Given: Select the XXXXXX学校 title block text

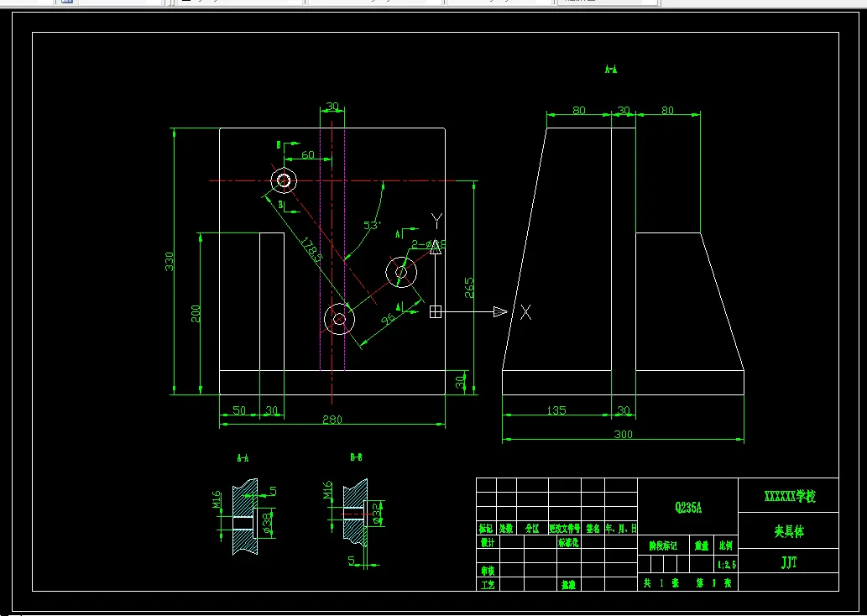Looking at the screenshot, I should [790, 496].
